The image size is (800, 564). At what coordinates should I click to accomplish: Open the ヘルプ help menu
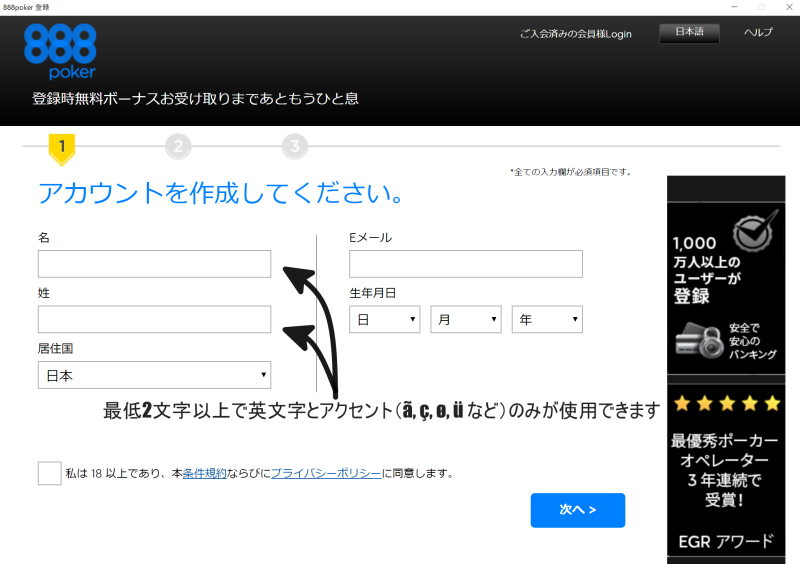758,33
